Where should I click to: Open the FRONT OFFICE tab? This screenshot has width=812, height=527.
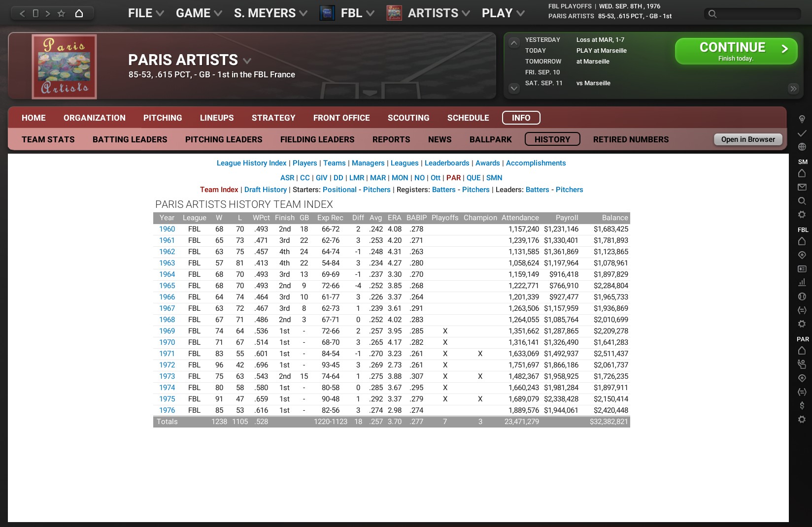tap(341, 118)
